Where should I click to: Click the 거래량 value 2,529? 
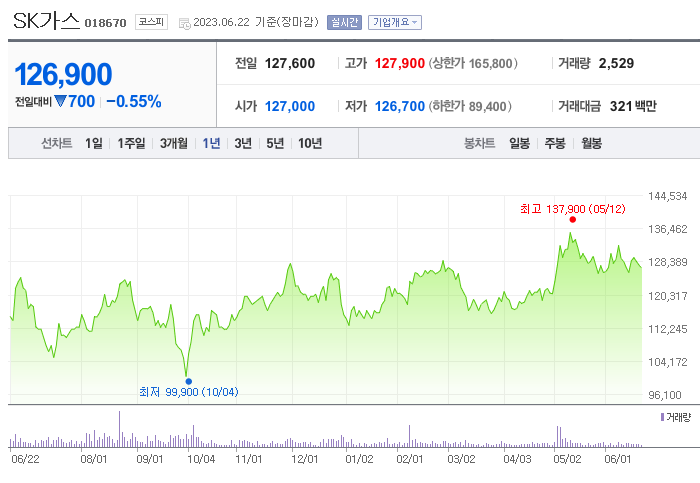[616, 63]
